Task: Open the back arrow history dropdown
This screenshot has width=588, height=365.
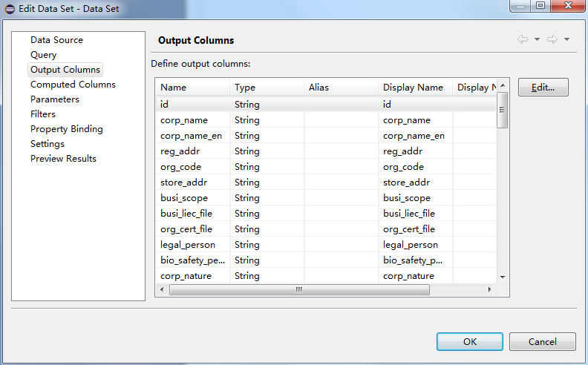Action: point(537,39)
